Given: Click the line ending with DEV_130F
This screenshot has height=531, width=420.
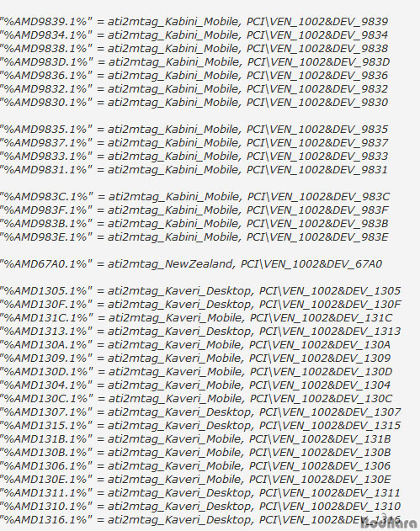Looking at the screenshot, I should pos(200,305).
